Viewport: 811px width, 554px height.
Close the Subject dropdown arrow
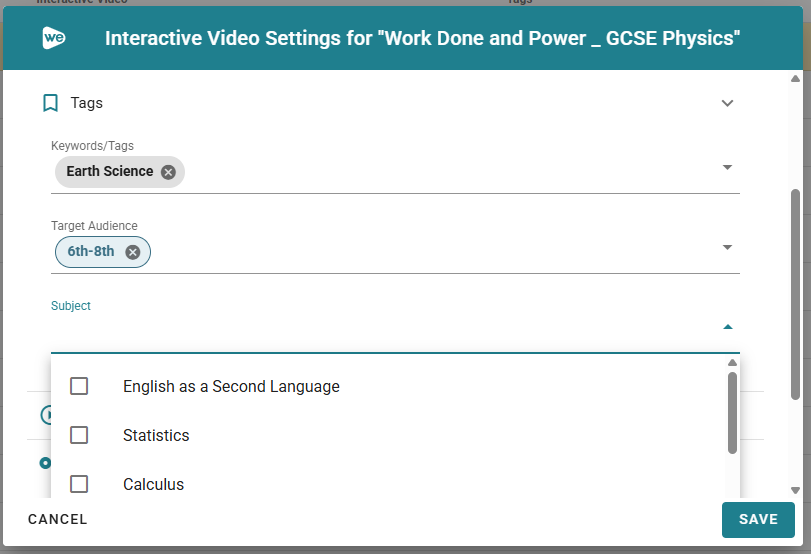(727, 327)
